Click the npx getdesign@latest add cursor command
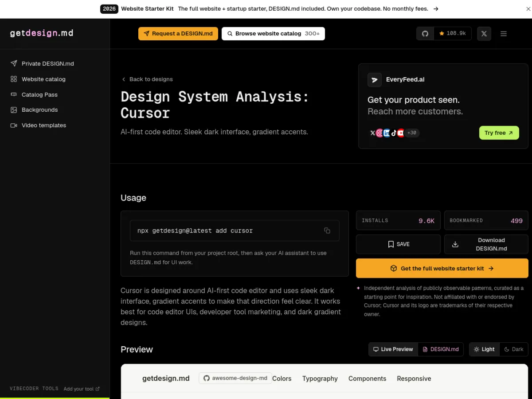The image size is (532, 399). [x=195, y=231]
